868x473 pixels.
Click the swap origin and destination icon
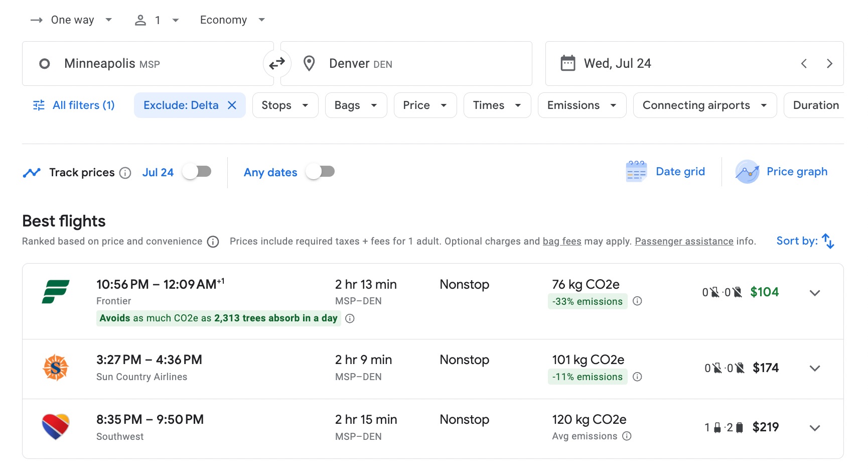click(x=277, y=63)
